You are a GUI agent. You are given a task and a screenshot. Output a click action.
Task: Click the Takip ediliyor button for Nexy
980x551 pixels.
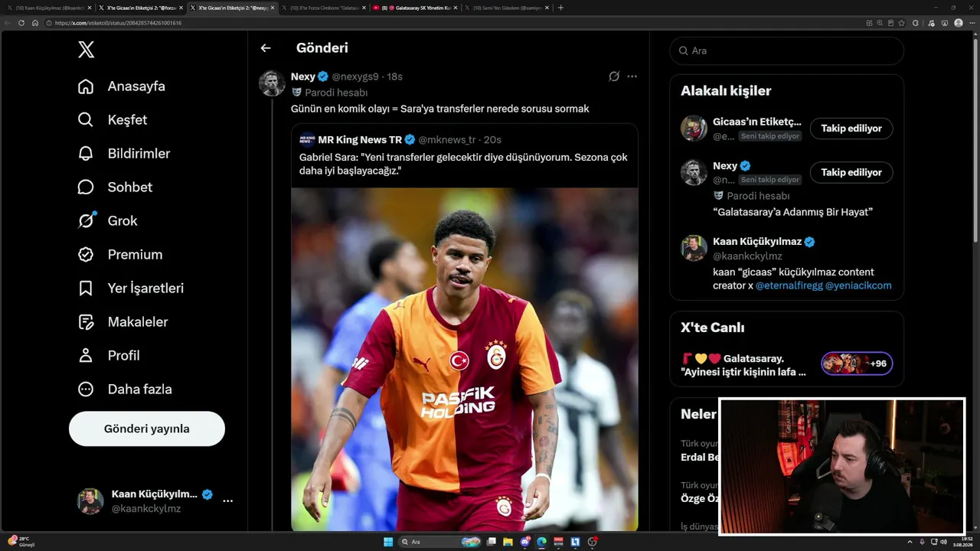851,173
